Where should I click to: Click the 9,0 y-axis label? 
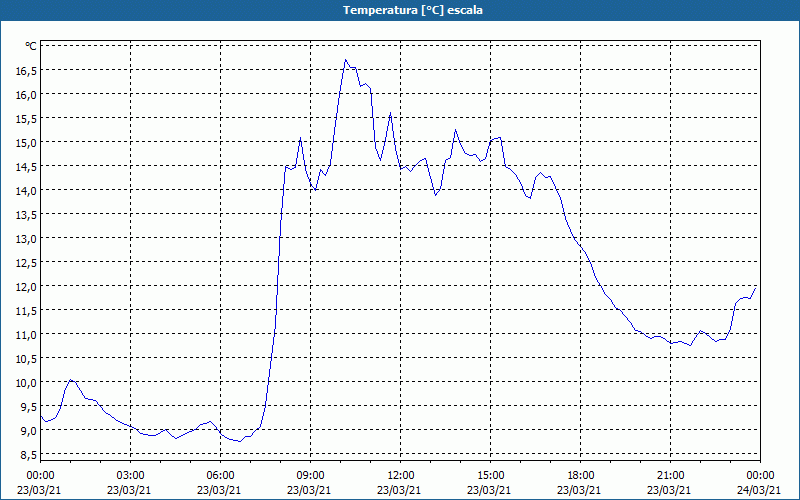coord(28,430)
